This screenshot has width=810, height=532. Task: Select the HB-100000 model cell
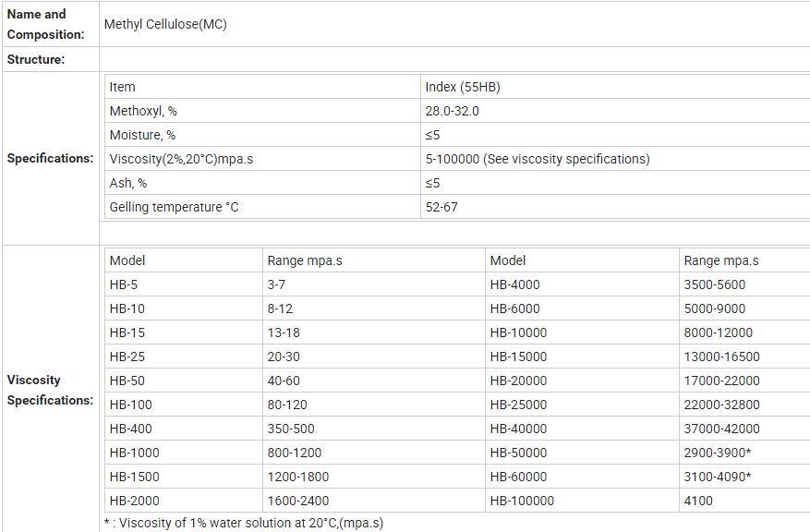522,501
